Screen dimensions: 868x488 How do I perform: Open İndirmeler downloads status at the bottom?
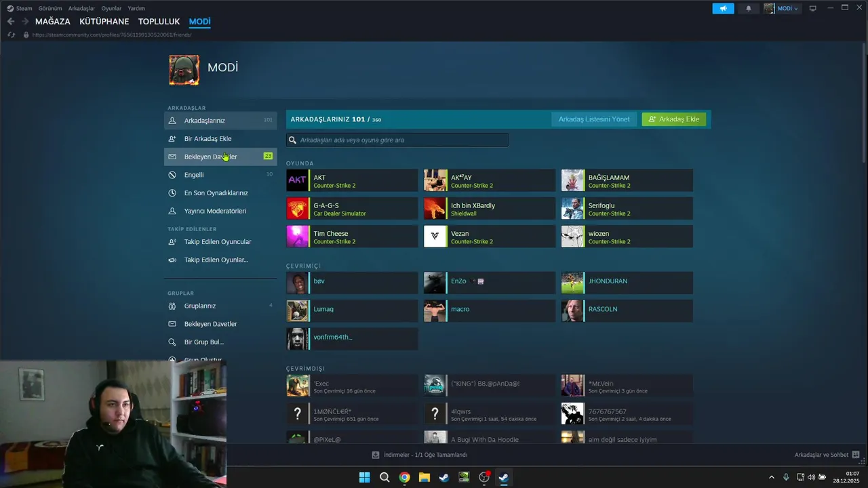point(420,455)
